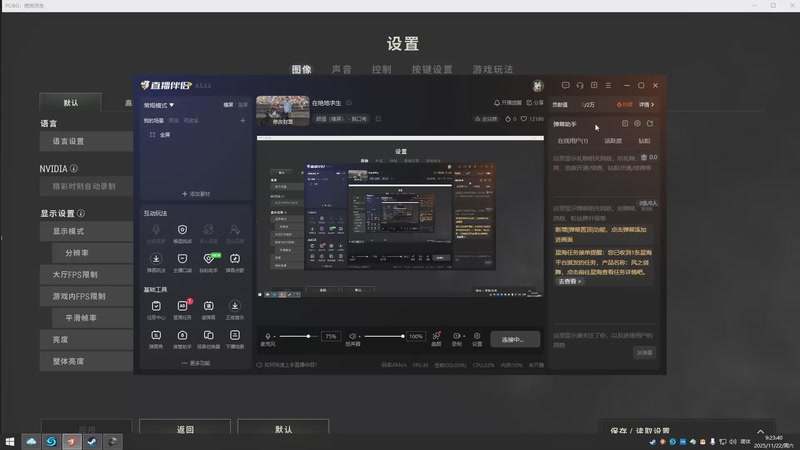The width and height of the screenshot is (800, 450).
Task: Click the 录制 record icon
Action: pos(456,336)
